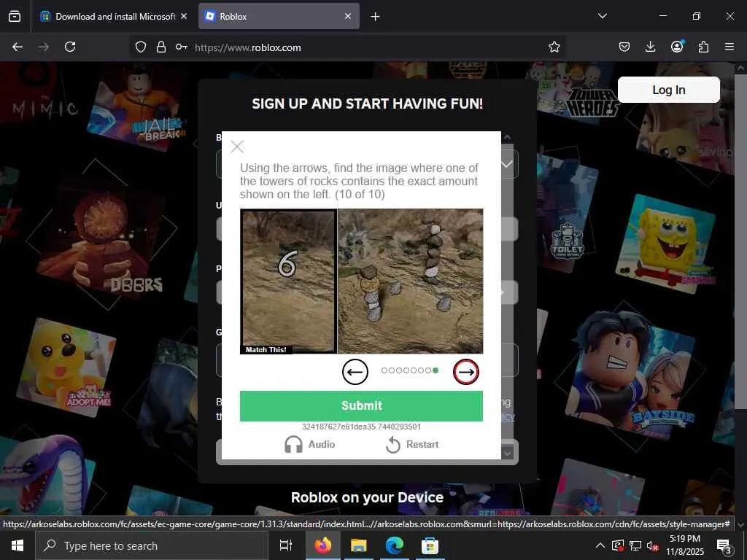The width and height of the screenshot is (747, 560).
Task: Click the page scrollbar up arrow
Action: click(740, 68)
